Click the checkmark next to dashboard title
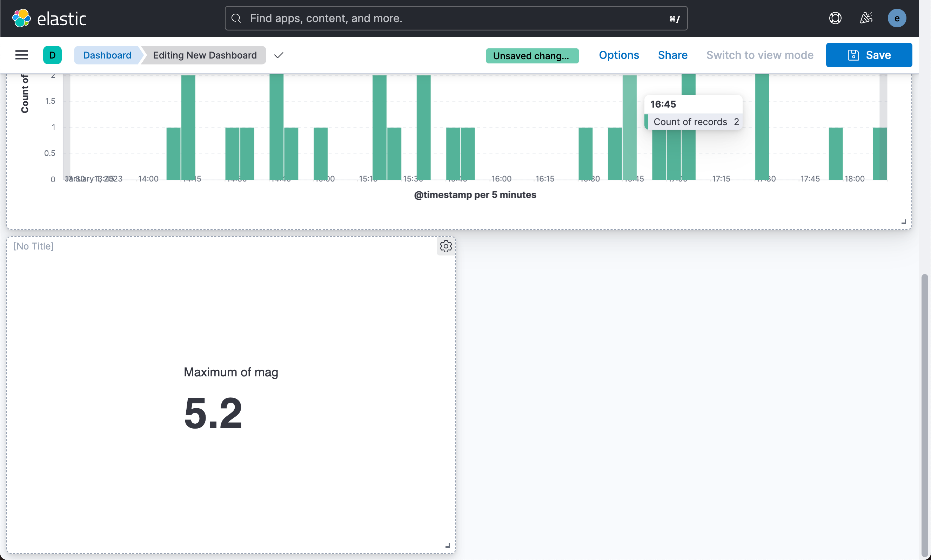Image resolution: width=931 pixels, height=560 pixels. coord(279,55)
